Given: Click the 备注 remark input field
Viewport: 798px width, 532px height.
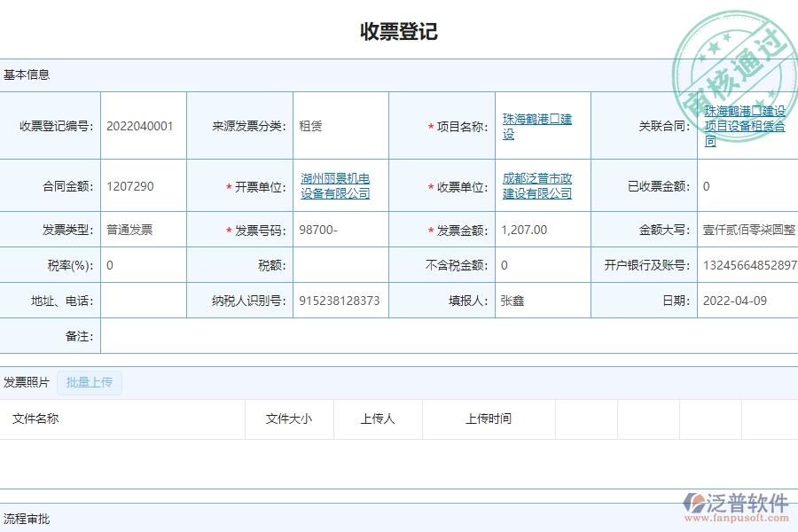Looking at the screenshot, I should (266, 335).
